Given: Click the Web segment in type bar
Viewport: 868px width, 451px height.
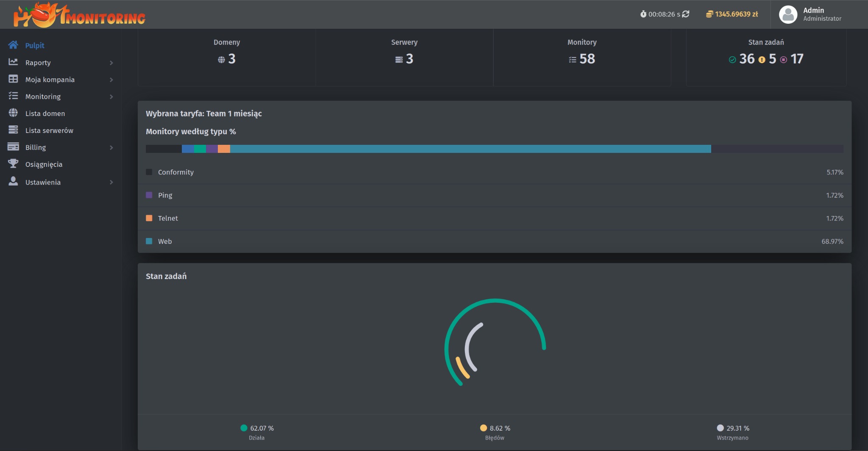Looking at the screenshot, I should tap(470, 149).
